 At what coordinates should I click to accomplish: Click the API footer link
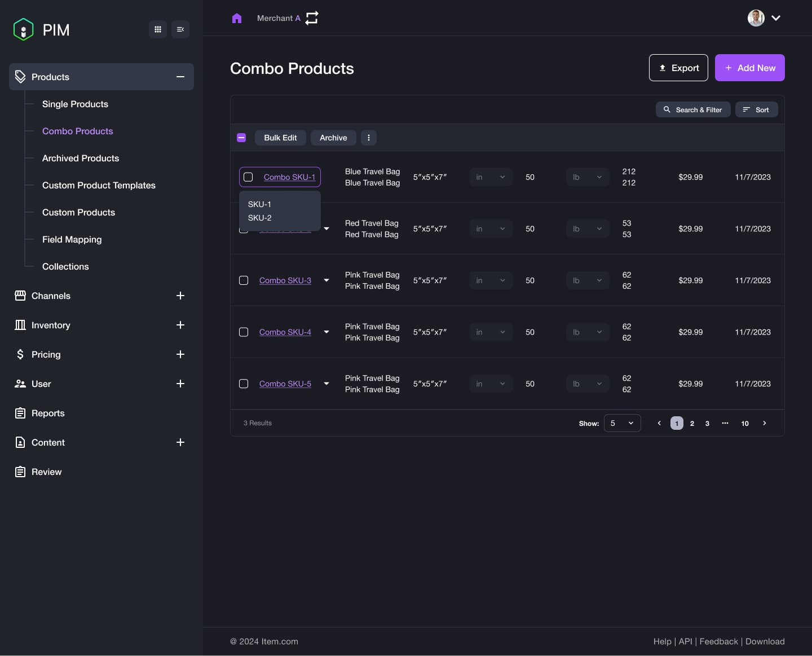[x=686, y=641]
